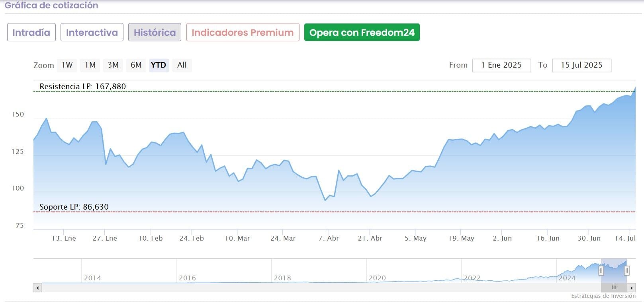This screenshot has height=305, width=644.
Task: Click the navigator scrollbar left arrow
Action: click(38, 288)
